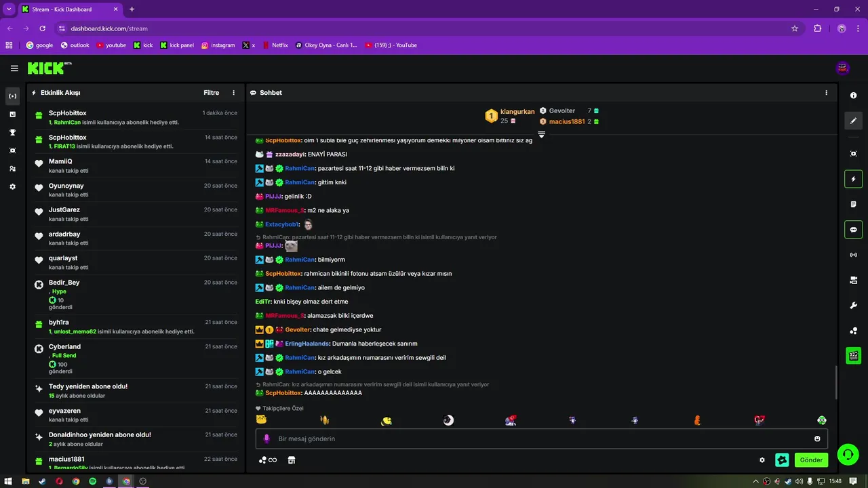Screen dimensions: 868x488
Task: Open the channel points infinity balance
Action: pos(268,460)
